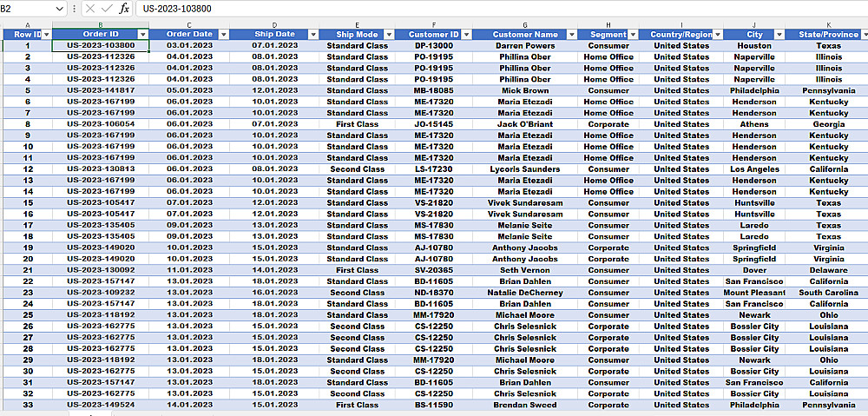
Task: Click ship date 14.01.2023
Action: pos(274,270)
